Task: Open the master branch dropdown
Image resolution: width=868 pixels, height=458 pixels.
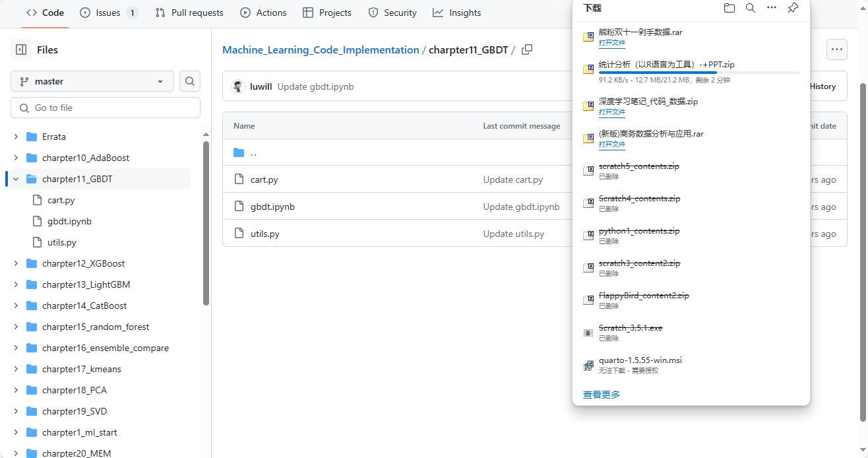Action: (x=92, y=81)
